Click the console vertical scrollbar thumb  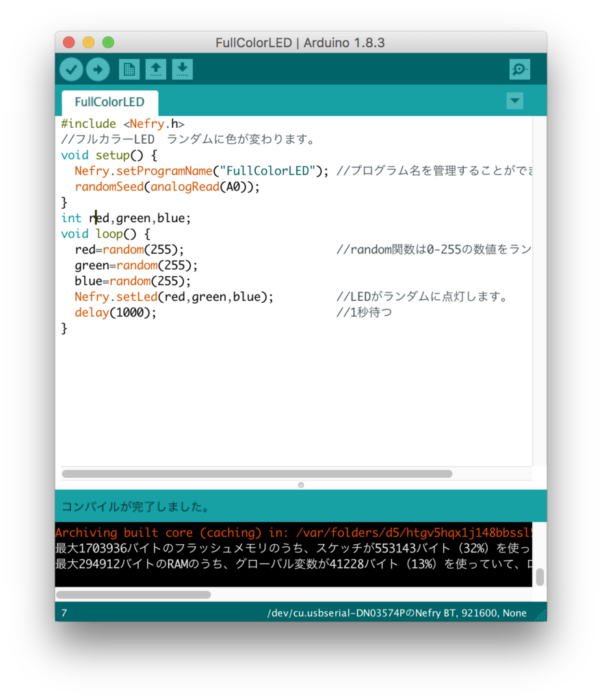540,577
